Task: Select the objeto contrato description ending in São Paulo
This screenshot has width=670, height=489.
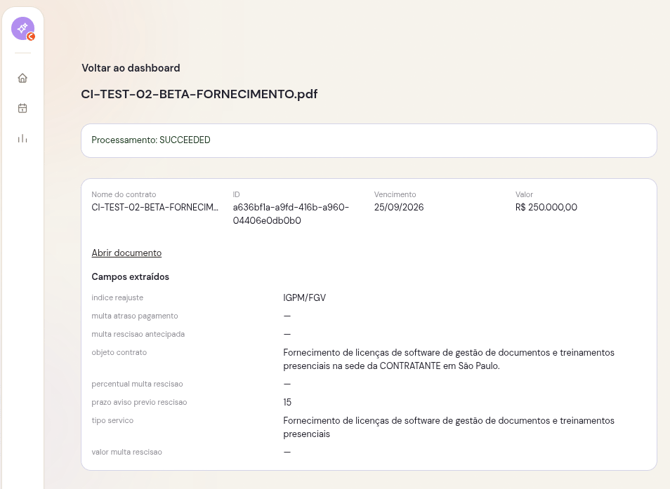Action: coord(449,359)
